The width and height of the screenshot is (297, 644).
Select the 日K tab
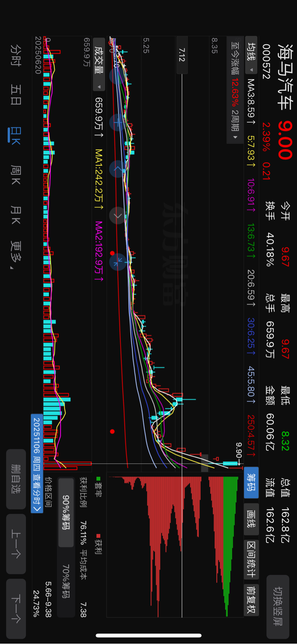(x=15, y=136)
